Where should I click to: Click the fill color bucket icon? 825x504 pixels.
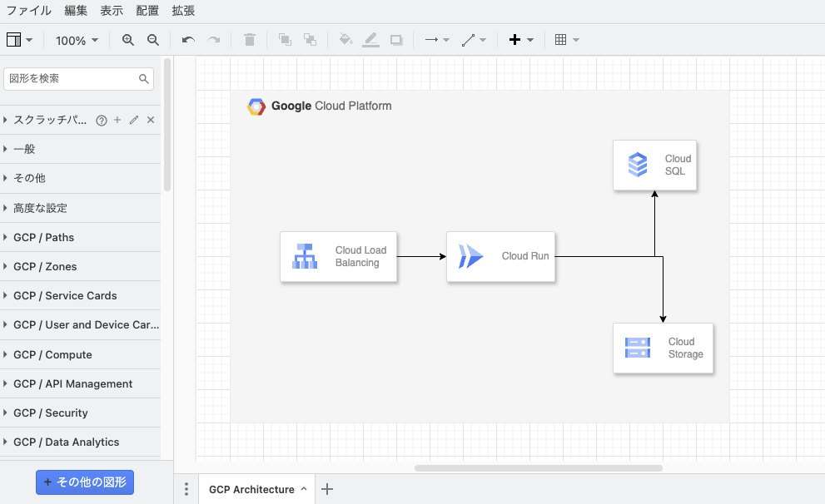tap(345, 40)
